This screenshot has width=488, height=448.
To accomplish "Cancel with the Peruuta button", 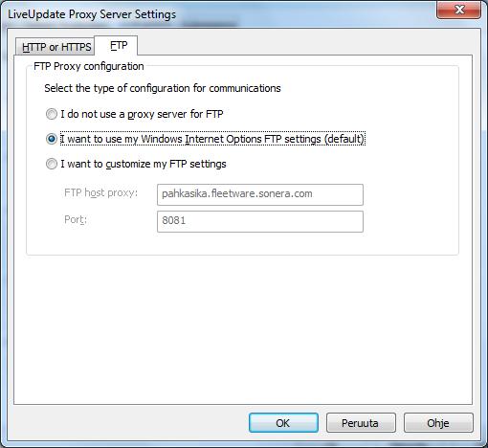I will 361,423.
